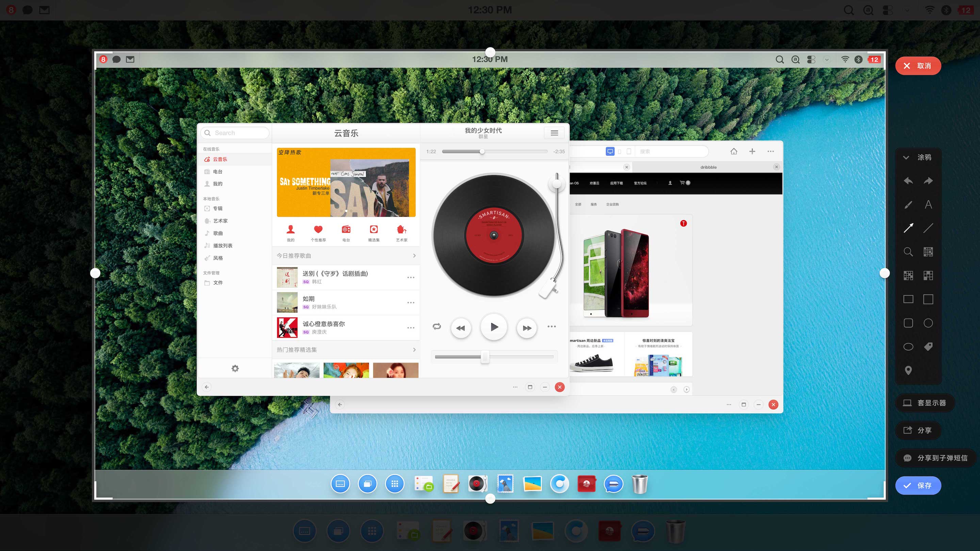980x551 pixels.
Task: Select the magnifier tool in doodle toolbar
Action: (908, 252)
